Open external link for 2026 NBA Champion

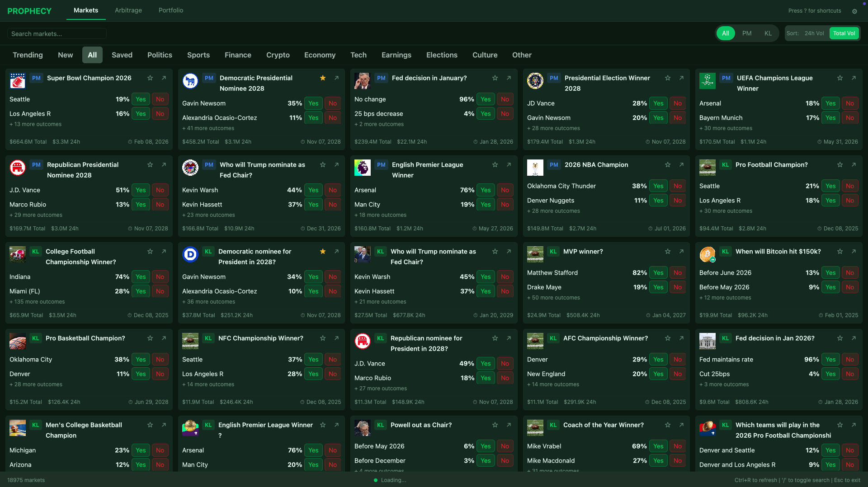coord(681,165)
